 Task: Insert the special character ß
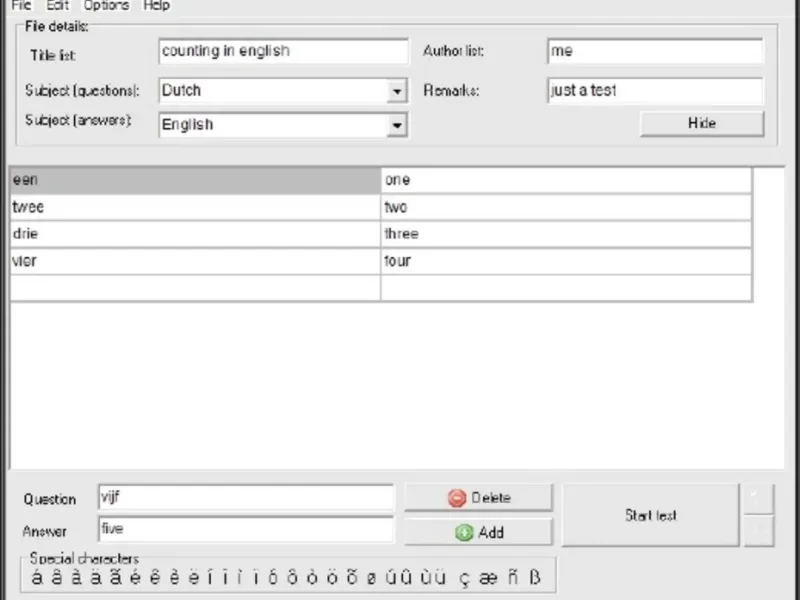tap(534, 577)
